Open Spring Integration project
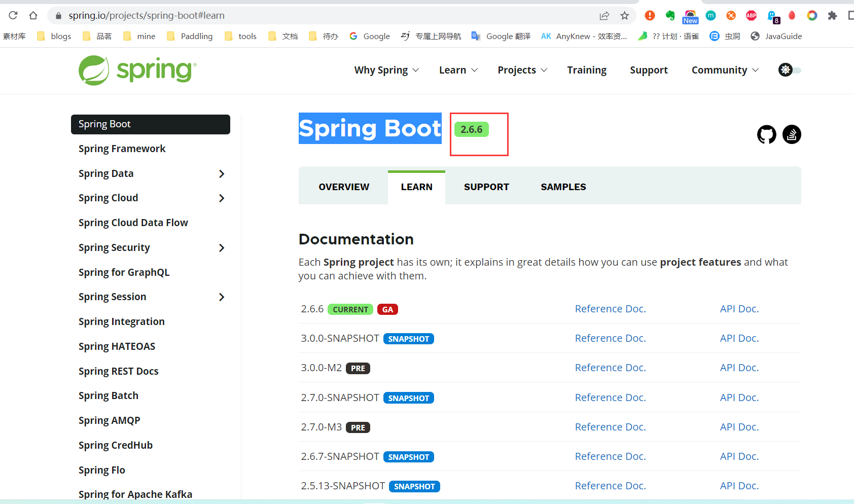Screen dimensions: 854x504 click(x=121, y=321)
